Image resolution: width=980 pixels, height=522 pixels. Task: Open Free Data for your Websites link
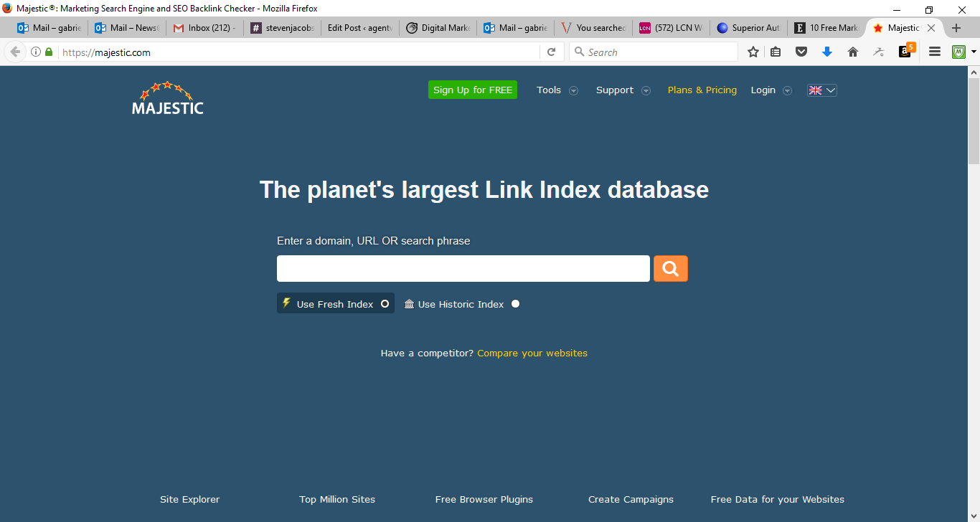[778, 500]
